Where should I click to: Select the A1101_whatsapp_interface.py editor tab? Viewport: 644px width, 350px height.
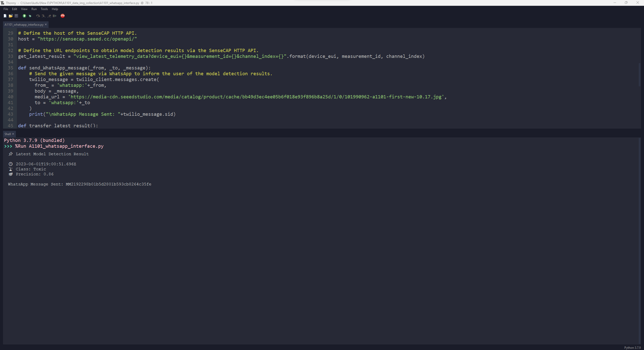24,25
